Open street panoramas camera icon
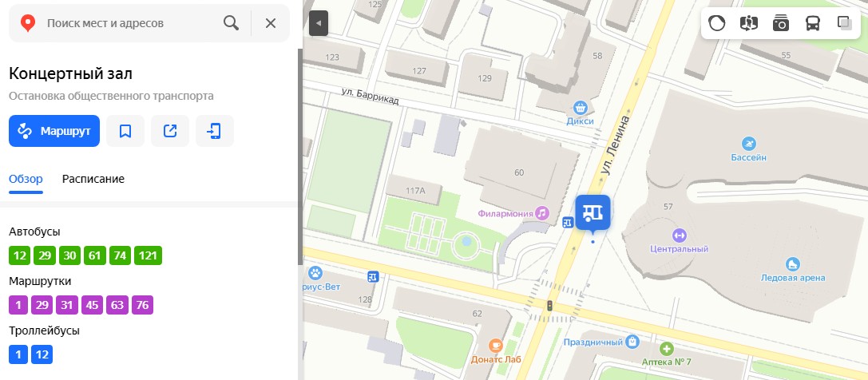Screen dimensions: 868x380 (780, 23)
